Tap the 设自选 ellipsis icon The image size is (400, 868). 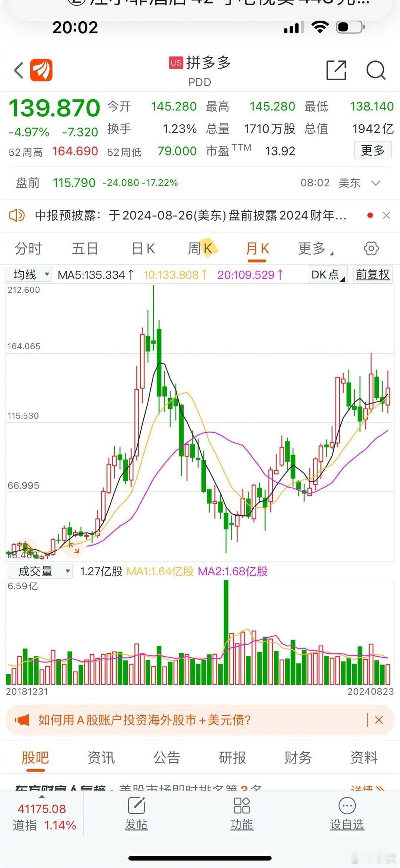347,806
